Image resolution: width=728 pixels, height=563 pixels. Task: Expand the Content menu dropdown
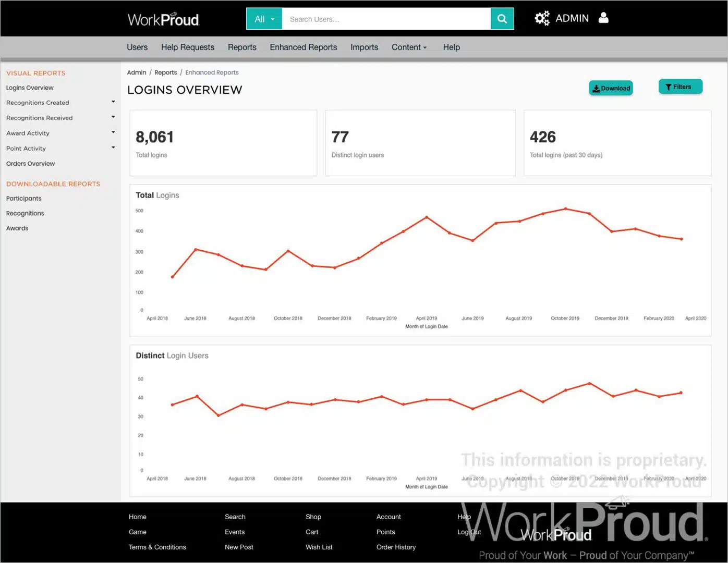tap(409, 47)
